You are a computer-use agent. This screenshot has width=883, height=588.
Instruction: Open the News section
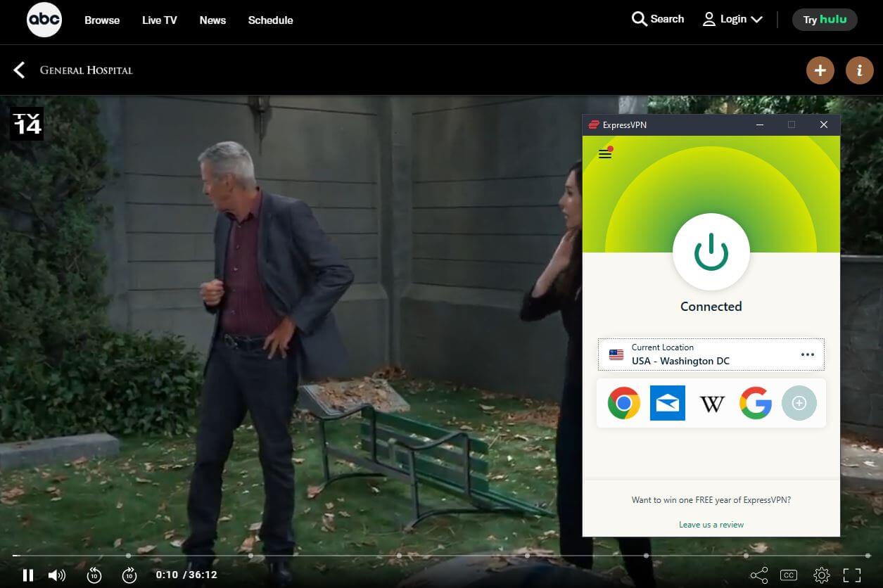(212, 20)
